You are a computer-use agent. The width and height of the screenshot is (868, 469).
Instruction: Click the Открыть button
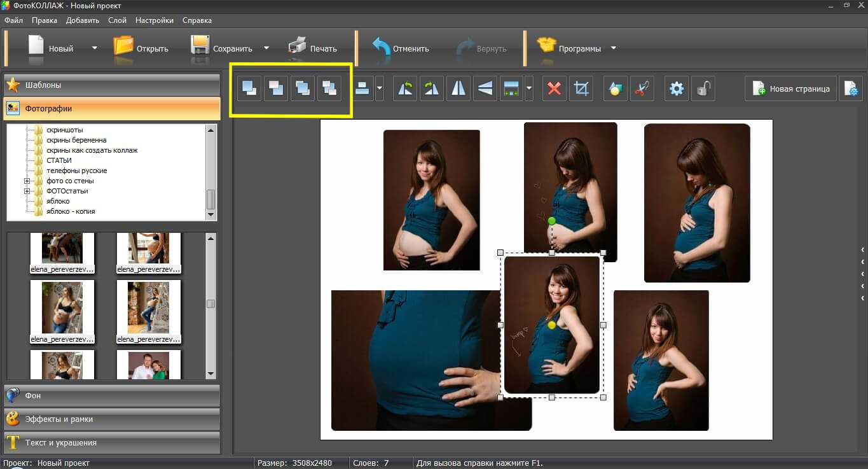(141, 48)
